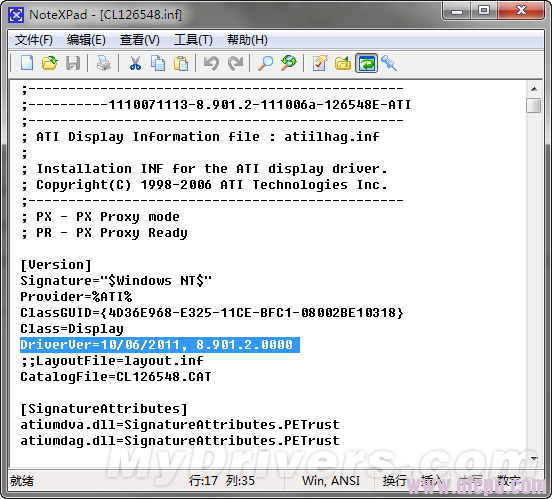The image size is (552, 499).
Task: Toggle the highlighted word wrap icon
Action: [366, 63]
